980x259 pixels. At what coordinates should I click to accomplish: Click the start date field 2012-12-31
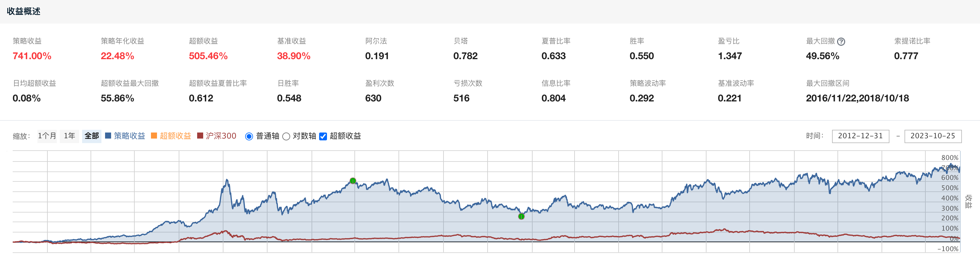[x=860, y=136]
